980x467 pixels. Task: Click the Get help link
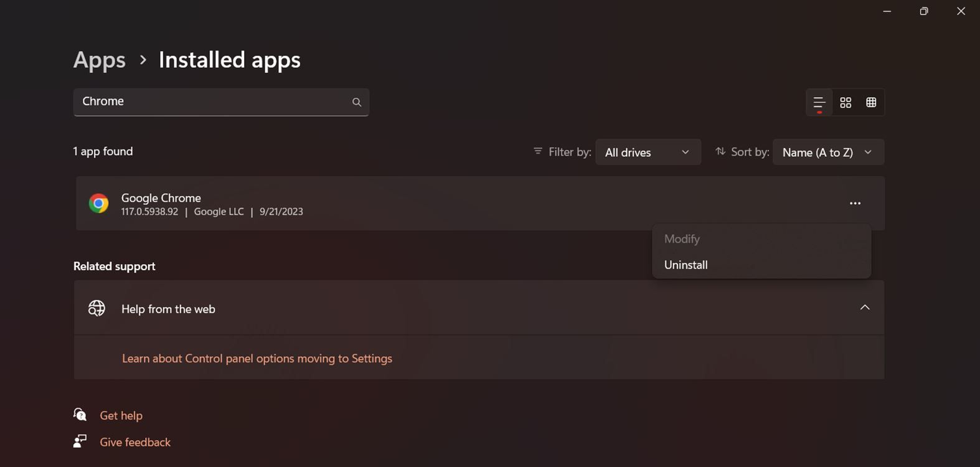coord(121,415)
